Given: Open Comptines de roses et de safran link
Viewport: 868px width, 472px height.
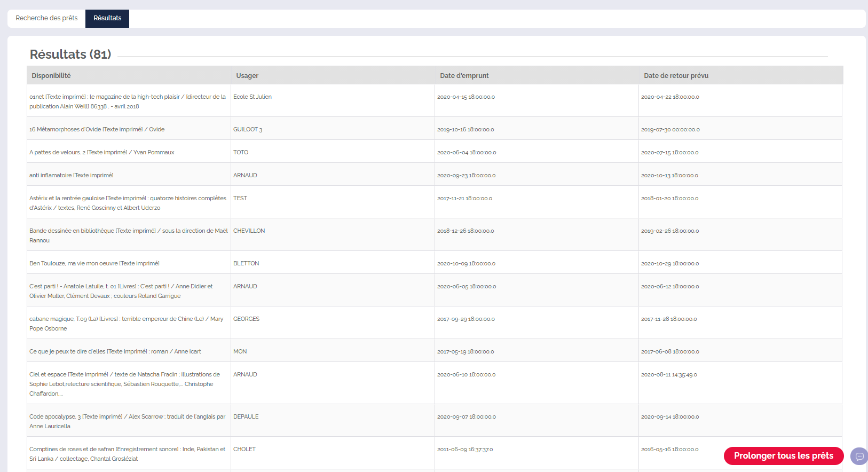Looking at the screenshot, I should pos(127,454).
